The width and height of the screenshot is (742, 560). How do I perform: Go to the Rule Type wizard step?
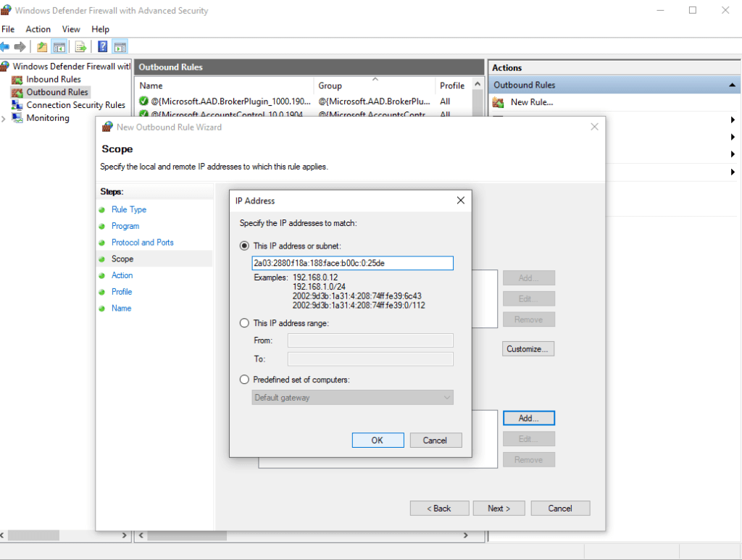tap(129, 209)
